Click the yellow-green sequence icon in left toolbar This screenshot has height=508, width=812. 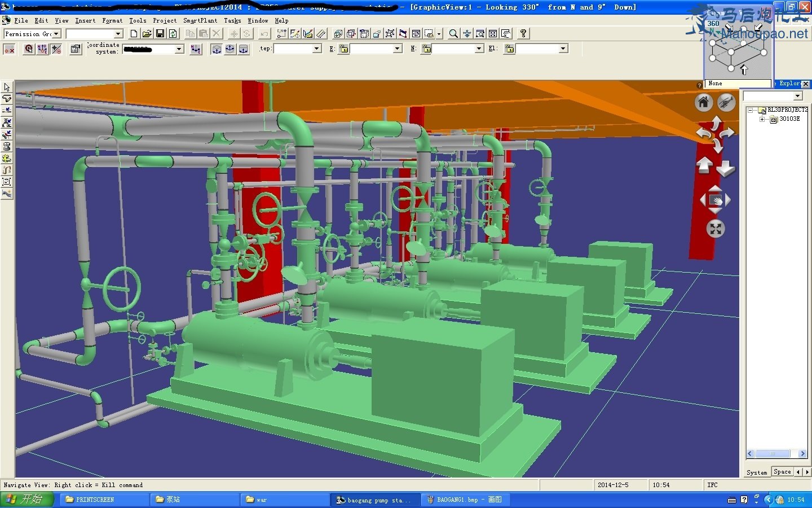coord(7,158)
